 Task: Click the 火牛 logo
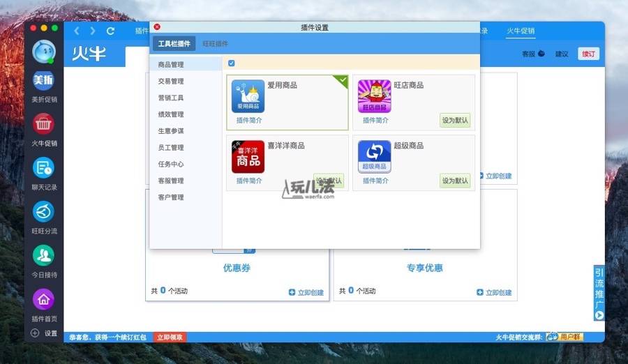(x=89, y=54)
